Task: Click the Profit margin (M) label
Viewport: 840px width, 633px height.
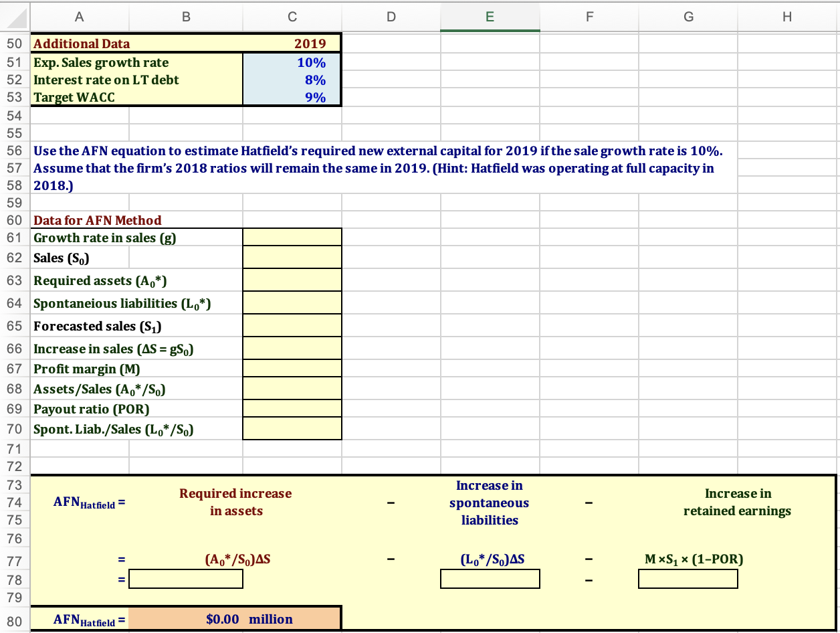Action: [87, 369]
